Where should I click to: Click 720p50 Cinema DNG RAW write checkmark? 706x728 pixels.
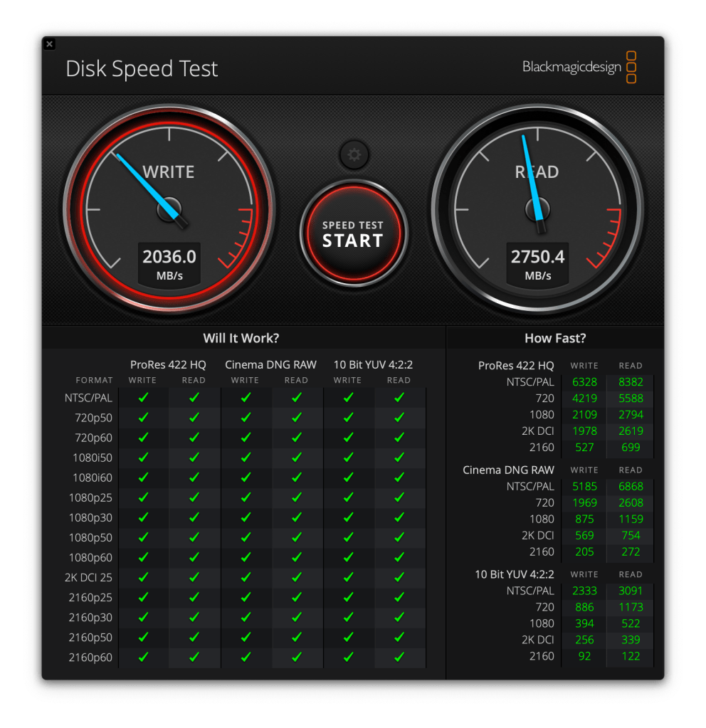point(246,418)
